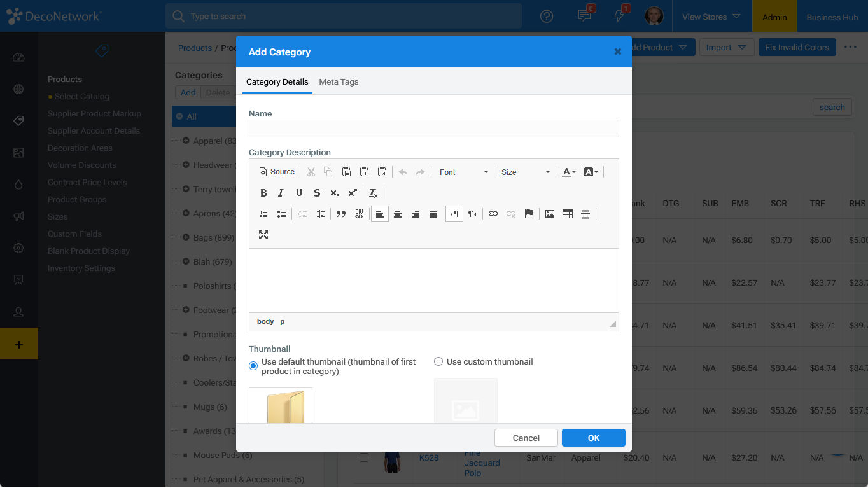Insert a table using the Table icon
868x488 pixels.
[x=568, y=214]
